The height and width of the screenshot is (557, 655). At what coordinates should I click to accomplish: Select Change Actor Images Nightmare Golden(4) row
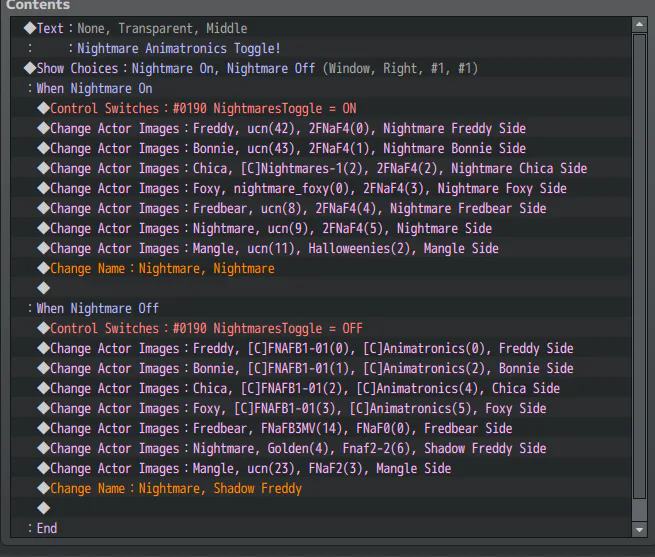[x=321, y=449]
